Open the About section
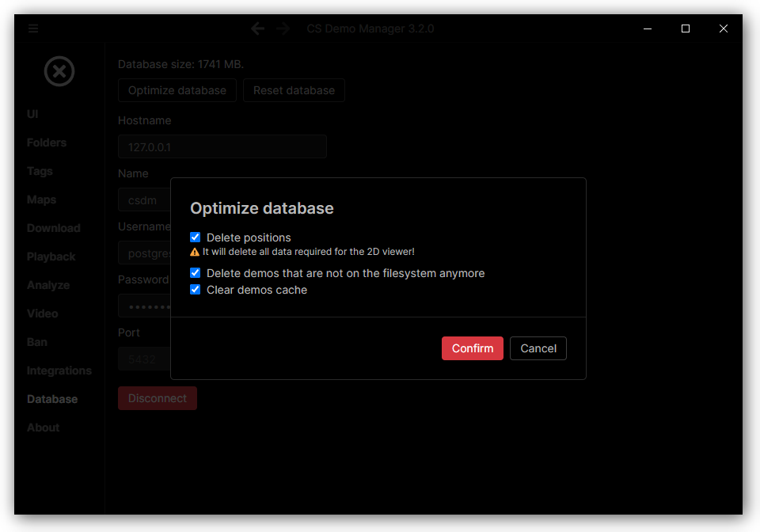The height and width of the screenshot is (532, 760). [43, 427]
